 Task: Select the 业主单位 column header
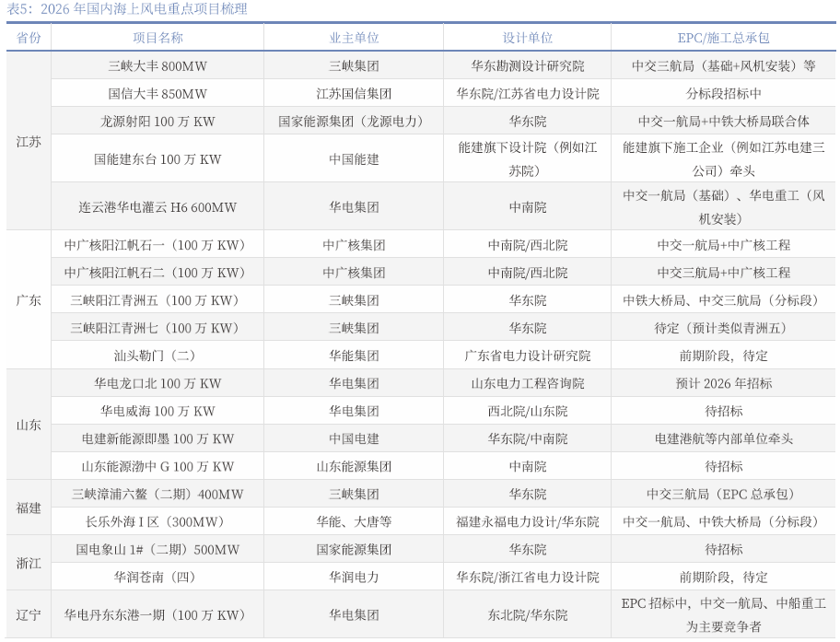pyautogui.click(x=354, y=38)
